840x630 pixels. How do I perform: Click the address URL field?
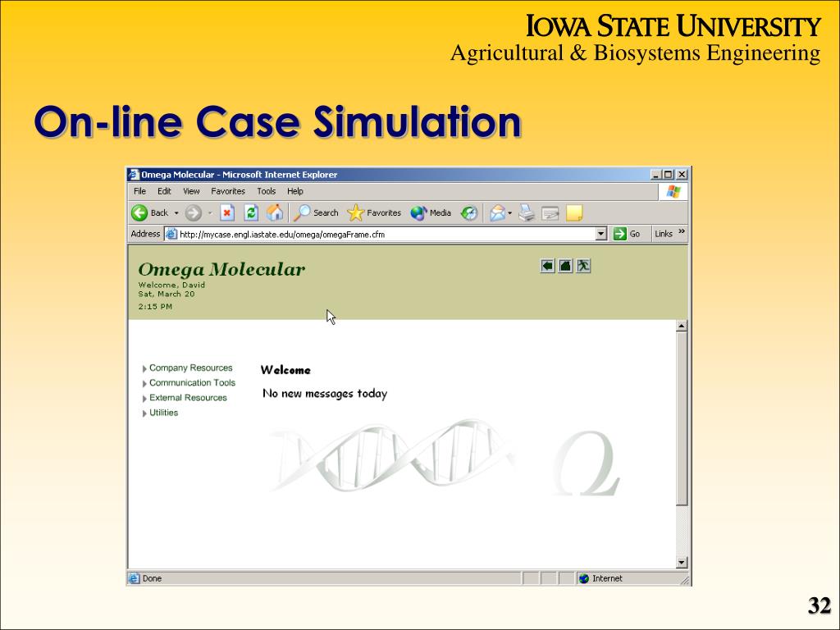tap(386, 234)
